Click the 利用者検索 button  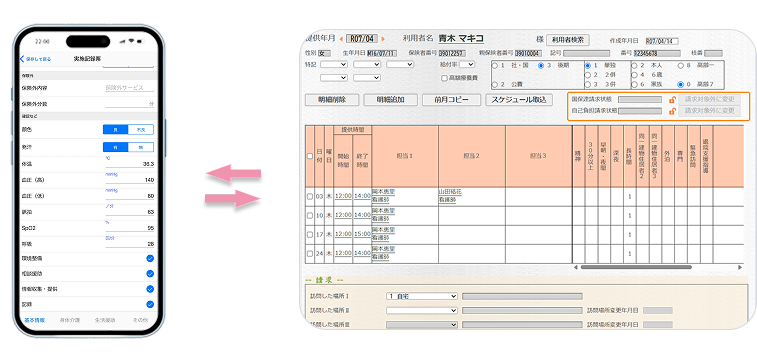pos(568,40)
